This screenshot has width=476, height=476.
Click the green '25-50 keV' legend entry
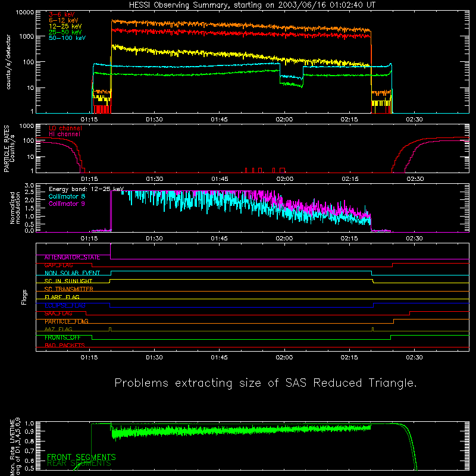coord(65,32)
